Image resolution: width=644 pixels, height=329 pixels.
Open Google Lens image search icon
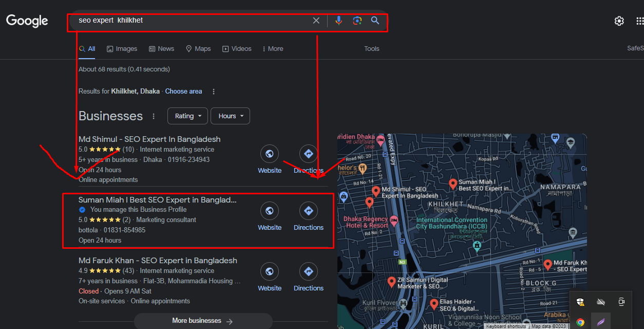point(357,21)
